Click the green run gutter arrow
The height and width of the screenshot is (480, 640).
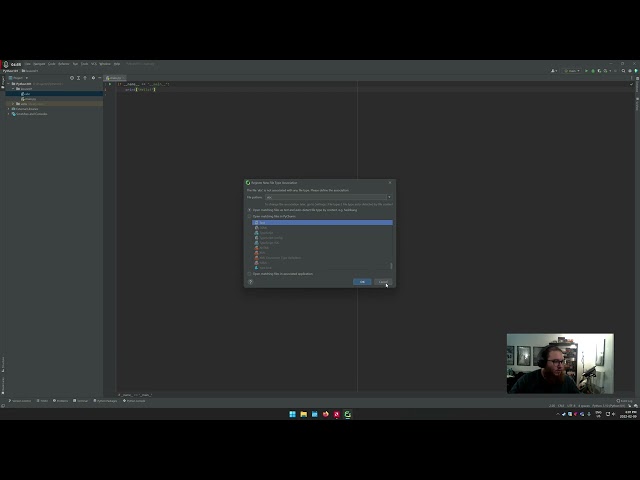point(110,84)
